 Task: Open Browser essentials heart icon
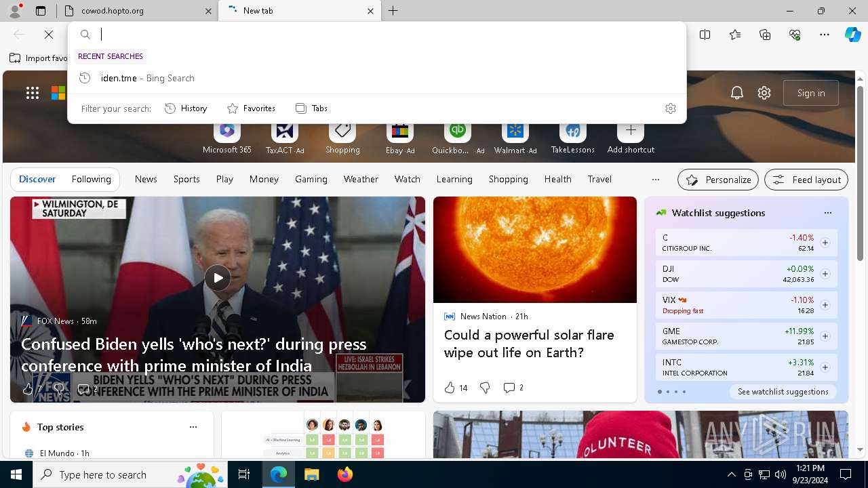(795, 35)
